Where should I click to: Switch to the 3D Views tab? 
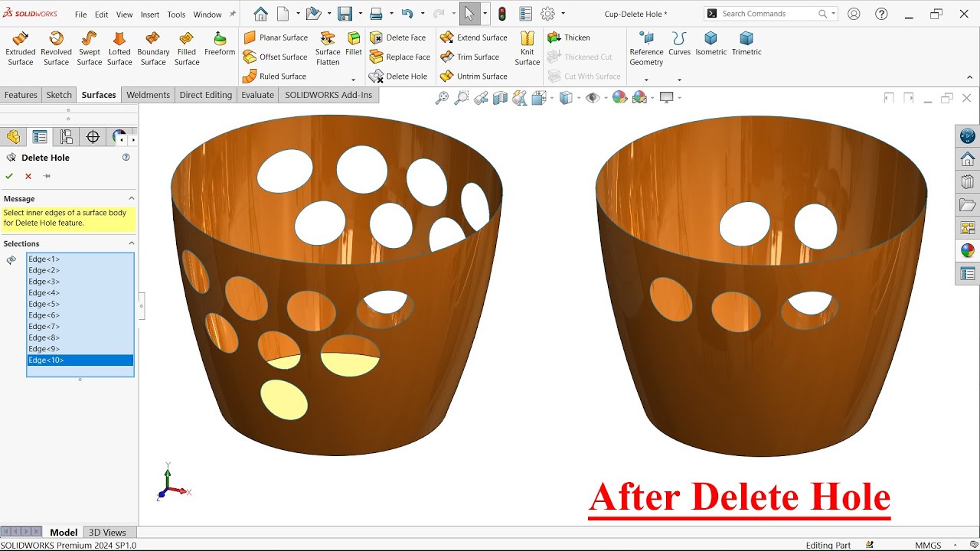[107, 533]
